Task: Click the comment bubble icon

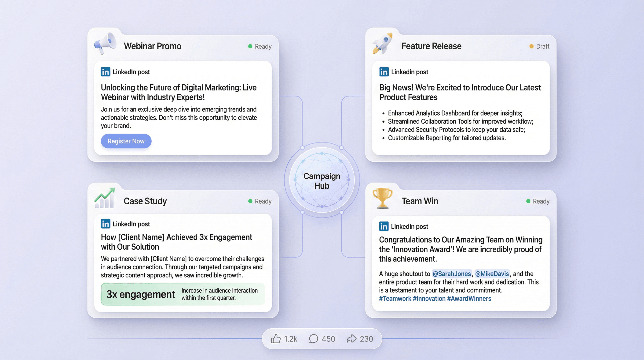Action: [x=313, y=339]
